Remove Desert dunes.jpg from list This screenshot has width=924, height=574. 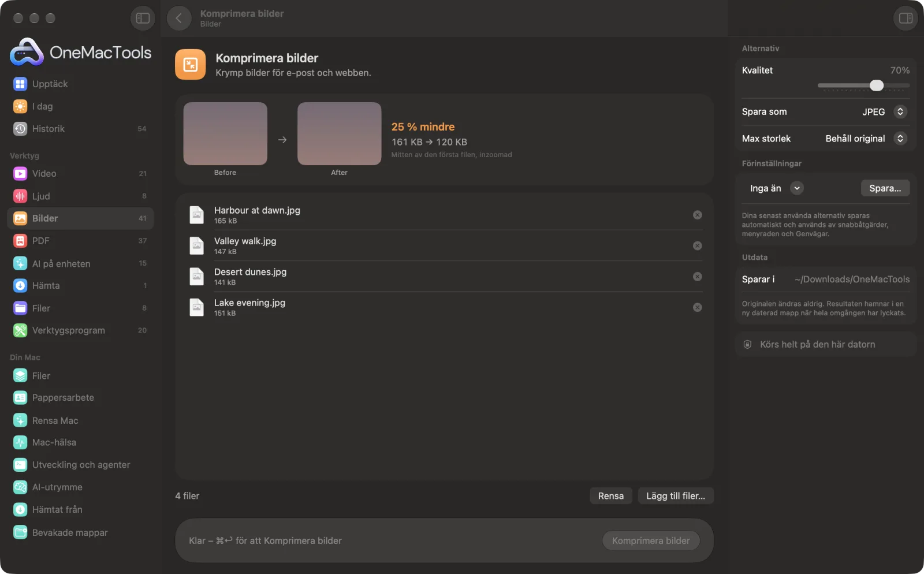(x=698, y=277)
